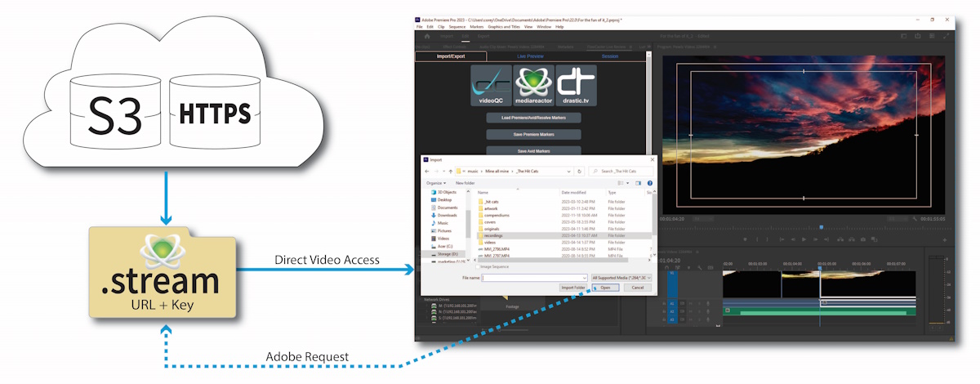Viewport: 980px width, 384px height.
Task: Toggle Image Sequence checkbox
Action: (x=478, y=266)
